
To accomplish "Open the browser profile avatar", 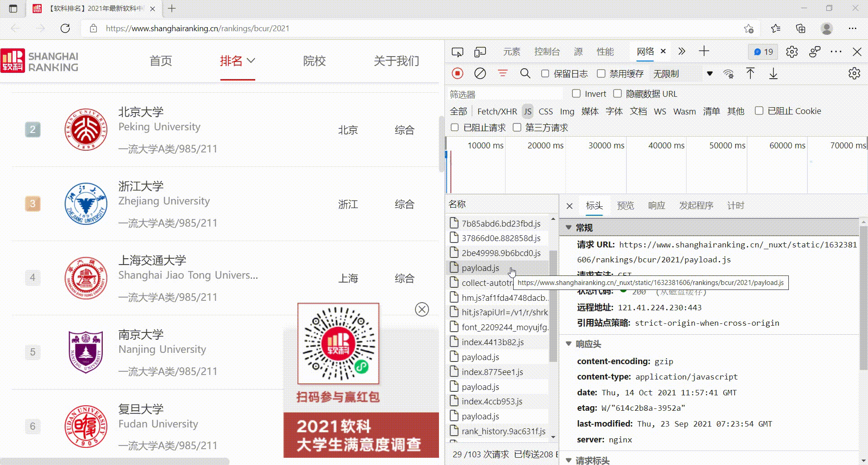I will point(827,28).
